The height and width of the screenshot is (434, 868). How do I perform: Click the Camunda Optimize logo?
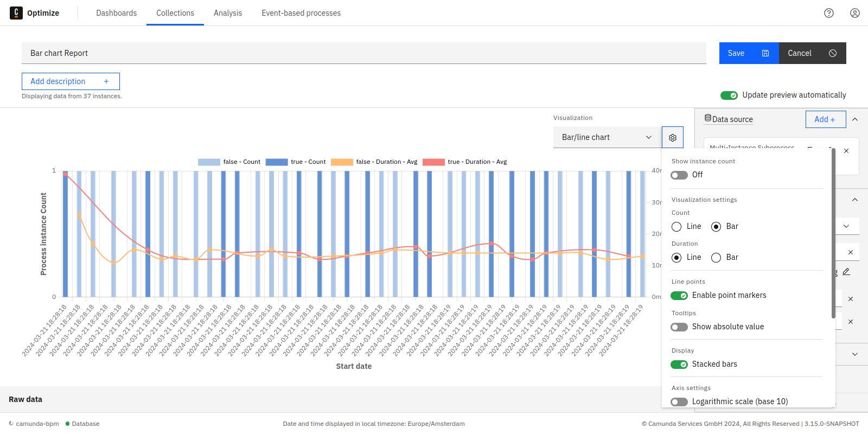tap(16, 13)
